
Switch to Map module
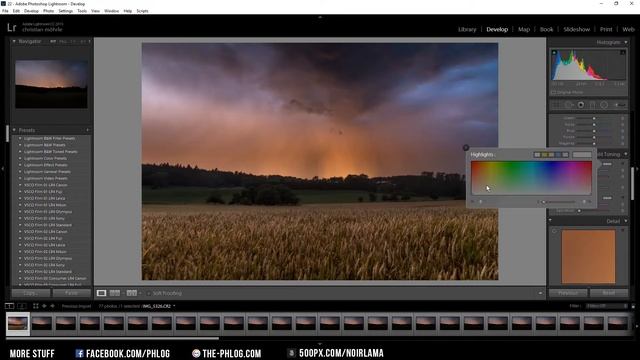524,29
